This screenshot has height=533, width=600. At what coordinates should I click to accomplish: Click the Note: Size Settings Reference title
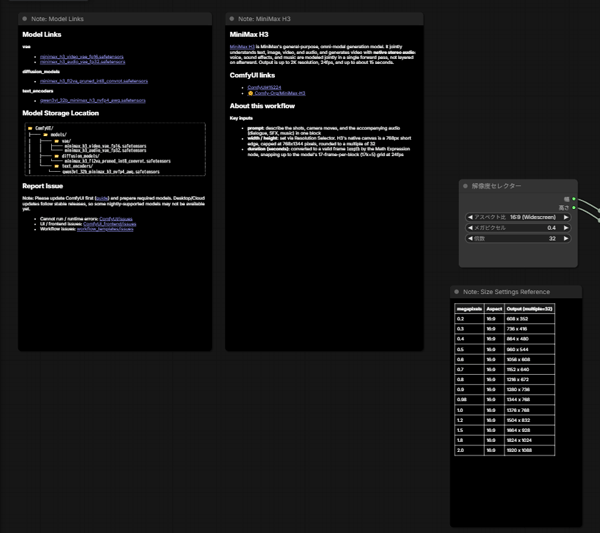[506, 292]
